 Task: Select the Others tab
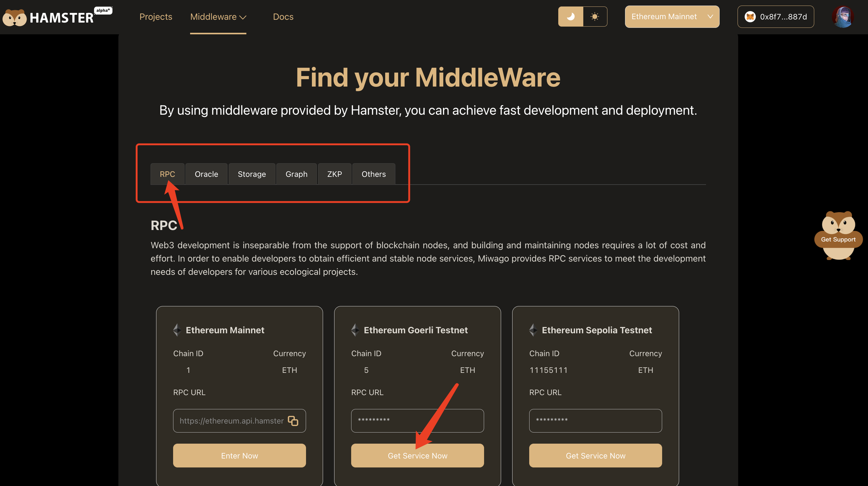pyautogui.click(x=374, y=174)
